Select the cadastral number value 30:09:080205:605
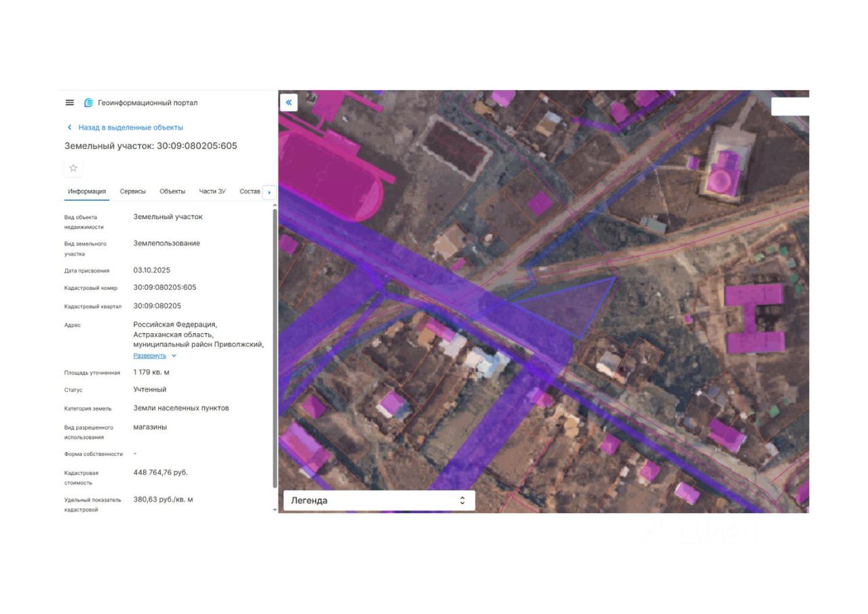Screen dimensions: 868x614 tap(165, 288)
